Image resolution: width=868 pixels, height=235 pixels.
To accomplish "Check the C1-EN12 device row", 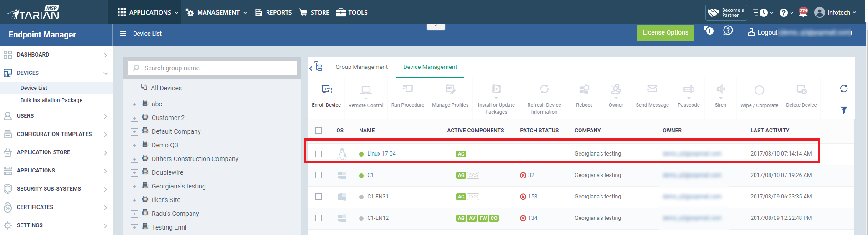I will pyautogui.click(x=318, y=218).
